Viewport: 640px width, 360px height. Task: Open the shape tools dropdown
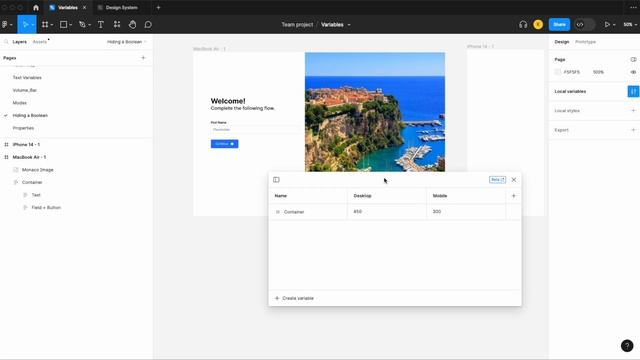click(71, 25)
